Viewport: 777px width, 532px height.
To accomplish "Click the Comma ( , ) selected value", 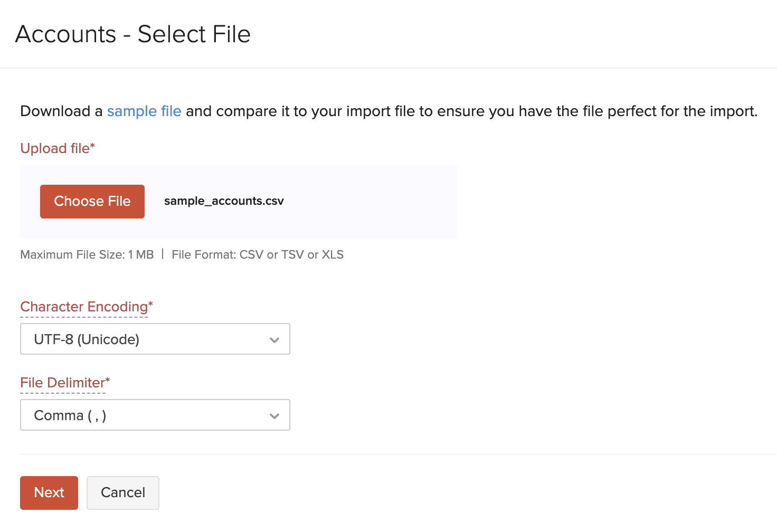I will (x=70, y=415).
